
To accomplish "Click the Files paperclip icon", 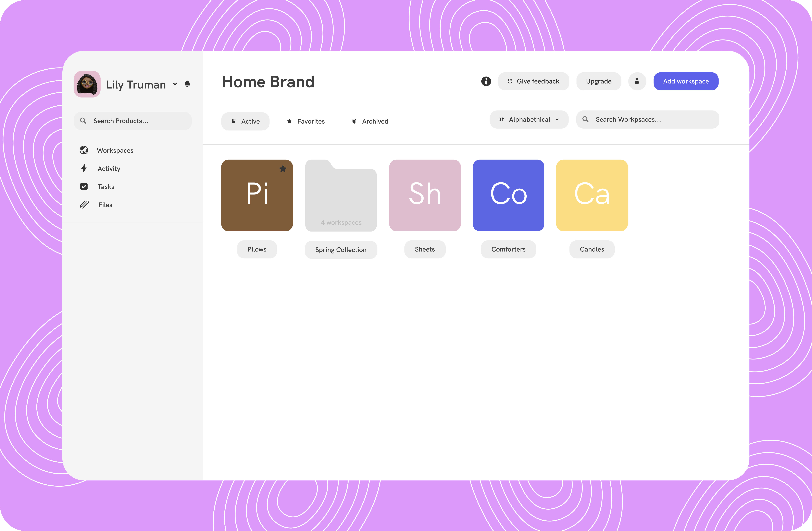I will coord(84,204).
